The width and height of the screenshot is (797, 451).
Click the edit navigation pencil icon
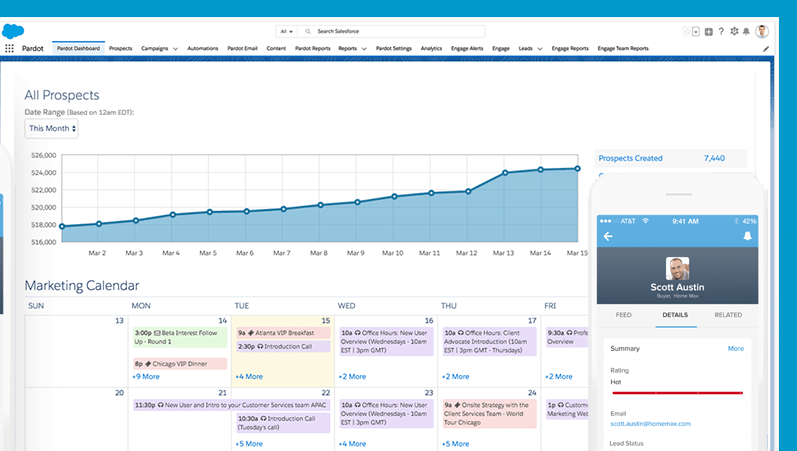[765, 49]
